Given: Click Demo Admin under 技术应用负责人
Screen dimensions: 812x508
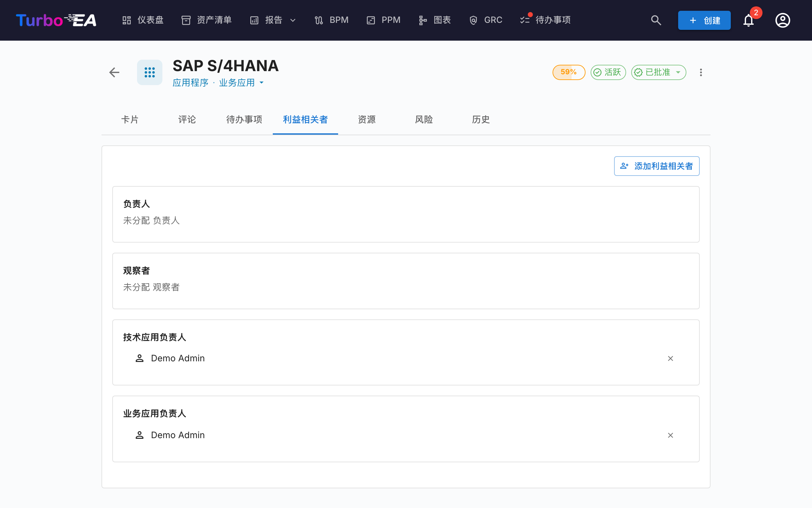Looking at the screenshot, I should (x=178, y=358).
